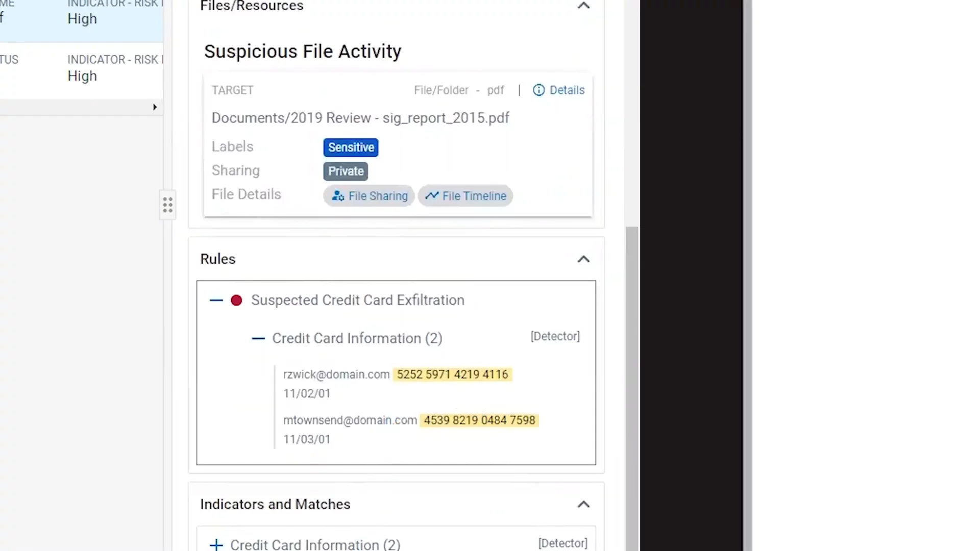
Task: Click the panel resize drag handle
Action: [x=168, y=205]
